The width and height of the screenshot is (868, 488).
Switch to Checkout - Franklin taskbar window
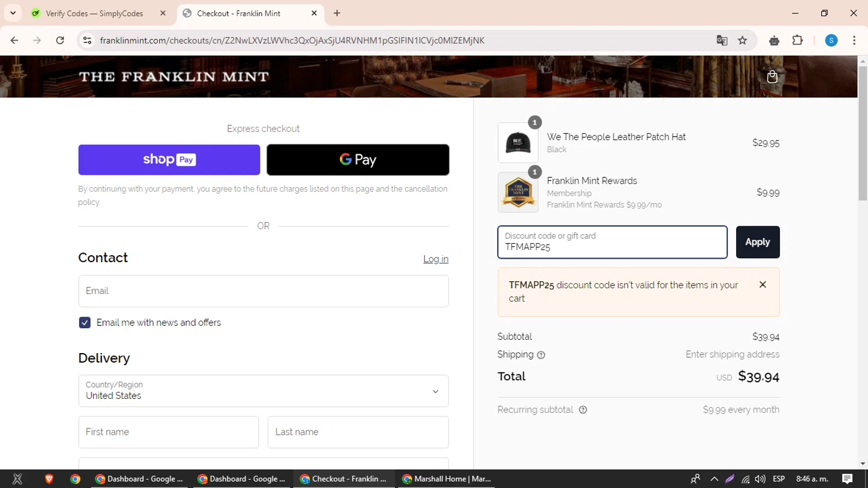point(343,479)
